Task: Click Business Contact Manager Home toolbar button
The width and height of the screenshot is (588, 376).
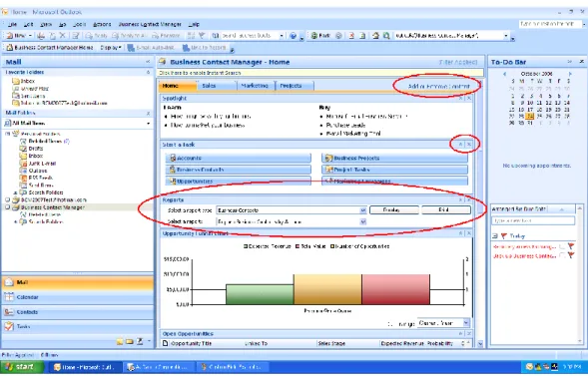Action: (50, 48)
